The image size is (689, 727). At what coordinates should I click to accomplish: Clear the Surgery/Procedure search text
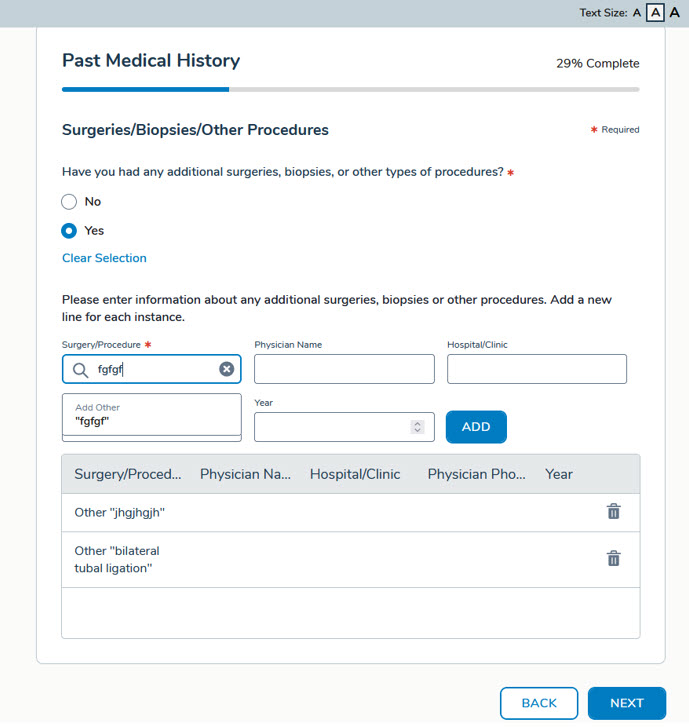(227, 369)
